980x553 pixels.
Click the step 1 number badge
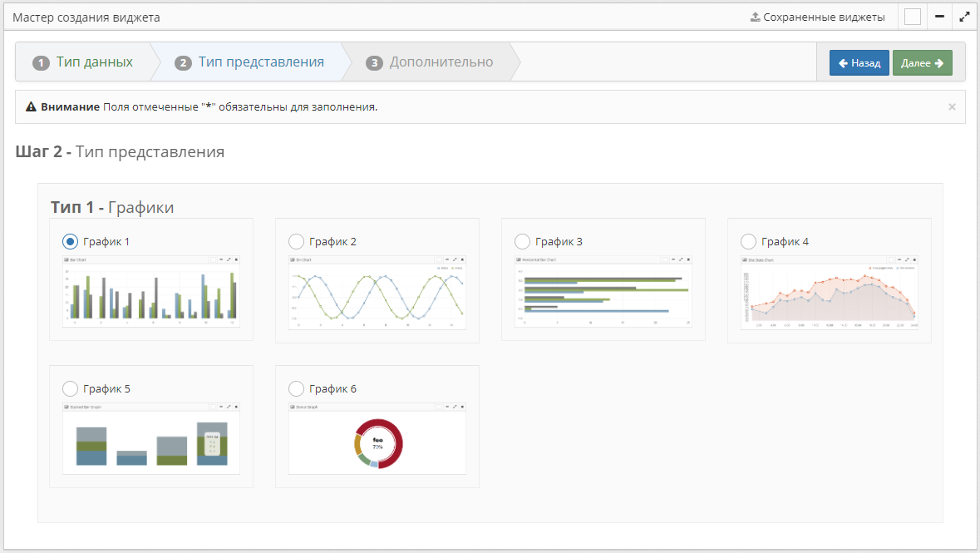(x=41, y=63)
